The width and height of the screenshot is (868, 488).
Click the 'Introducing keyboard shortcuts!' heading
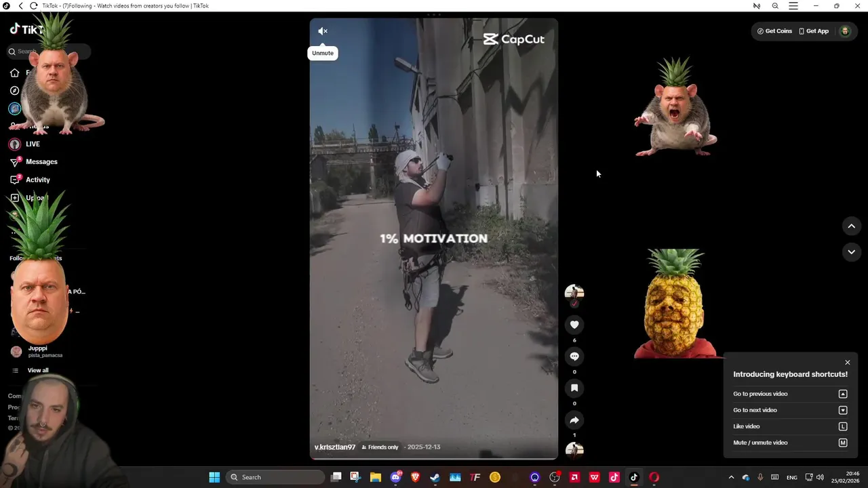point(790,374)
